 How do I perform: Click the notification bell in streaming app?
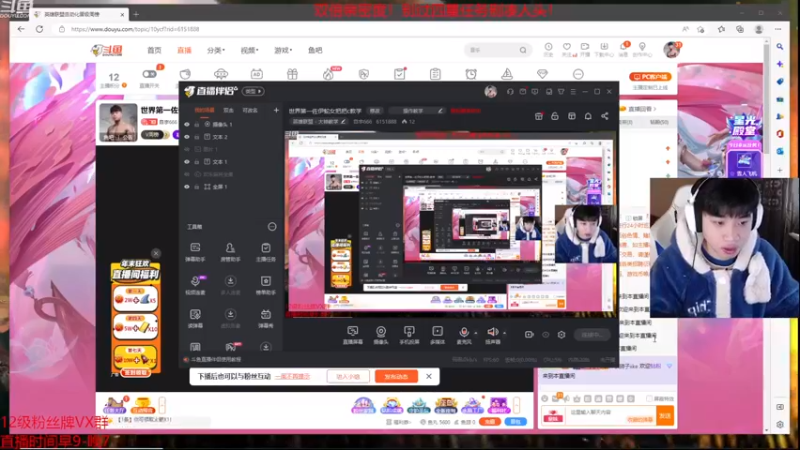[x=588, y=116]
